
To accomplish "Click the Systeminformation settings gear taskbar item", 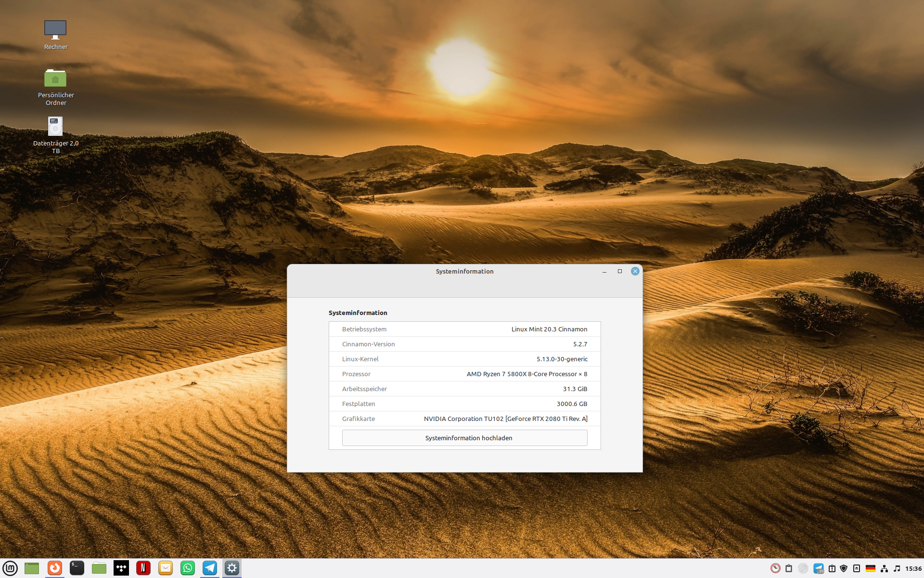I will [x=232, y=568].
